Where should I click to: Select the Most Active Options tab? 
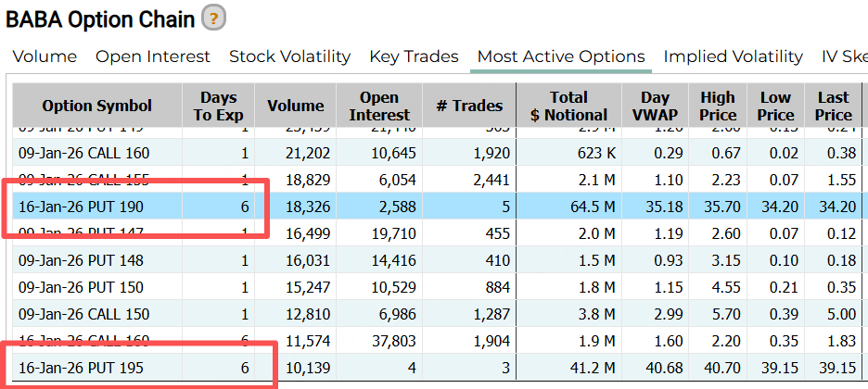(x=560, y=56)
